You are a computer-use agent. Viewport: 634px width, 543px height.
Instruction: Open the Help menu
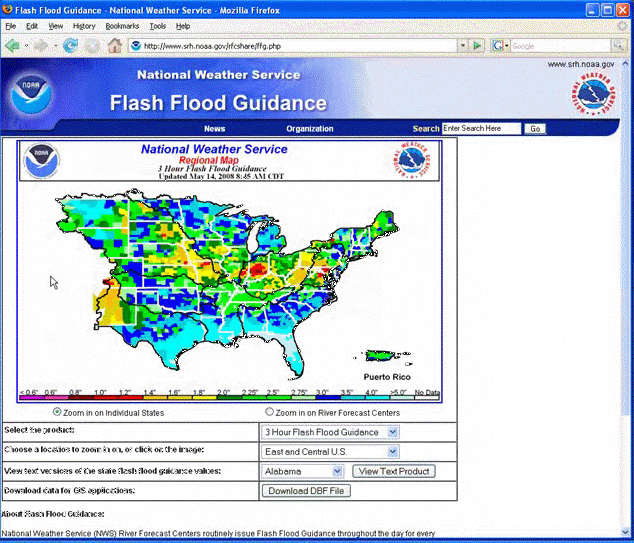pos(183,26)
